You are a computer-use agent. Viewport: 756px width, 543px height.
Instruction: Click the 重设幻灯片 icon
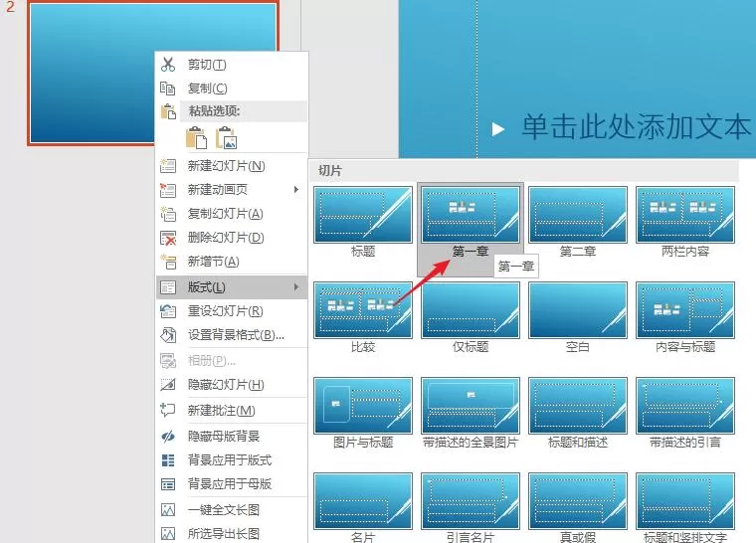168,311
